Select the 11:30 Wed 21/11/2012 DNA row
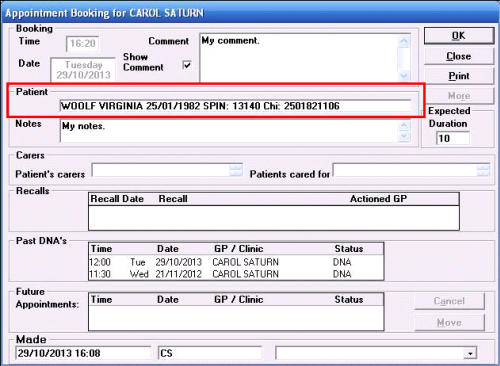500x366 pixels. pos(236,274)
